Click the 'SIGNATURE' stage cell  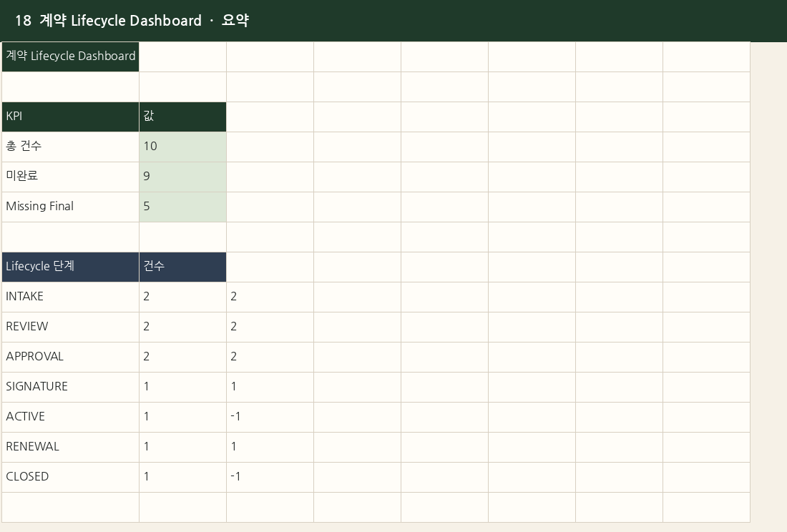(70, 387)
